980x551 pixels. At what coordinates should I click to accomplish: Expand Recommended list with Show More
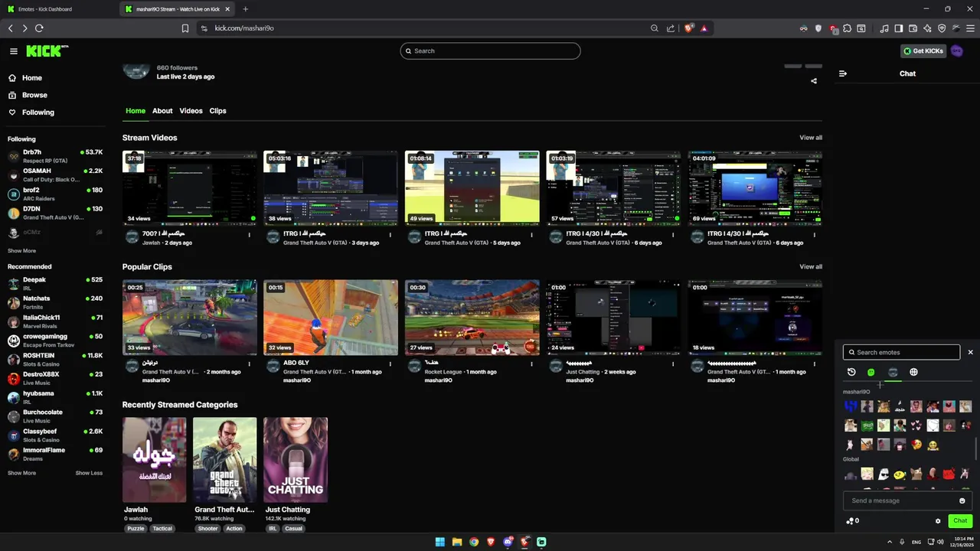click(x=21, y=473)
